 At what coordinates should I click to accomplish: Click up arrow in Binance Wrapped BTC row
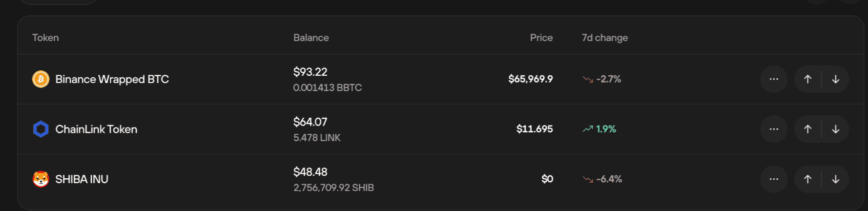808,79
